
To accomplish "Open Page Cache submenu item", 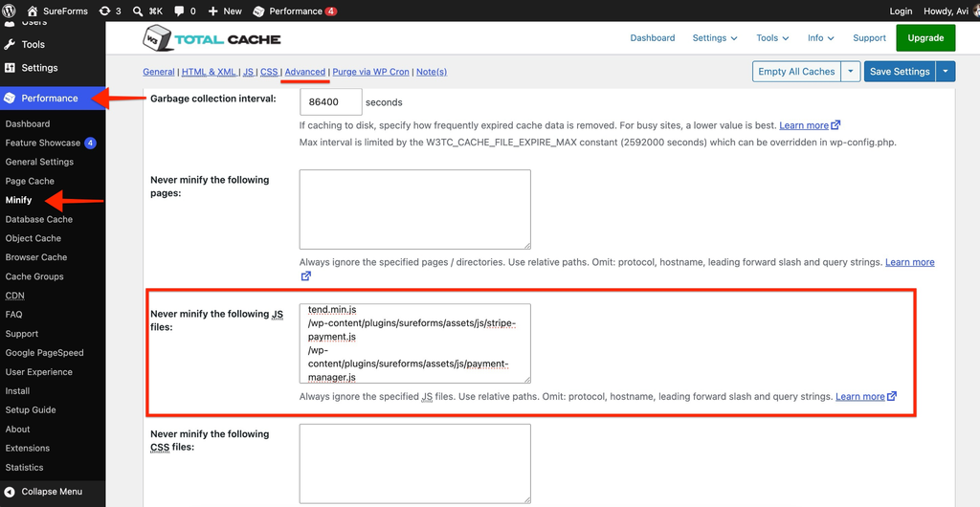I will pyautogui.click(x=30, y=181).
